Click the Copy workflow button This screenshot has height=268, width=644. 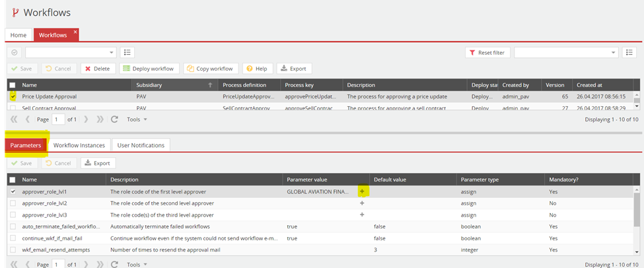210,69
